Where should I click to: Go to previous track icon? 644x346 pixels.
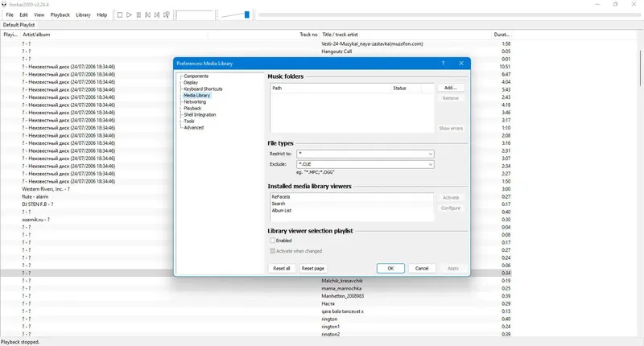(x=147, y=14)
